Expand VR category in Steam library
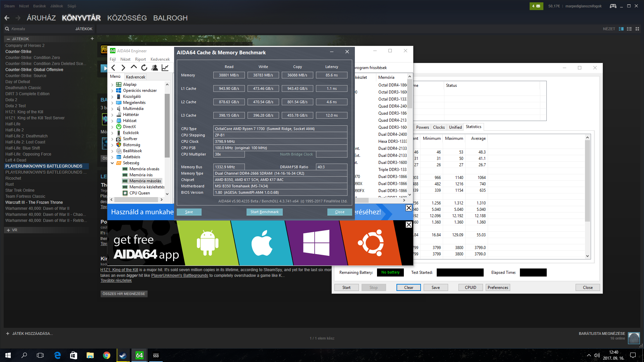 click(x=8, y=230)
